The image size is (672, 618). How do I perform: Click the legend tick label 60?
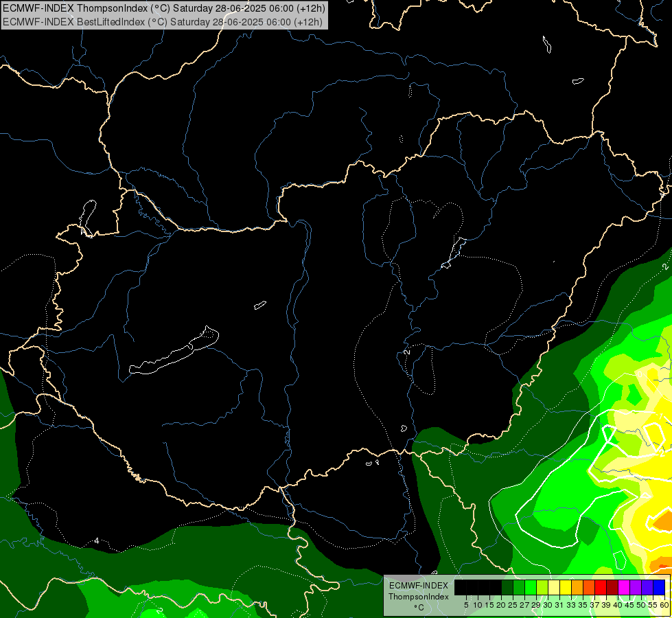tap(664, 605)
